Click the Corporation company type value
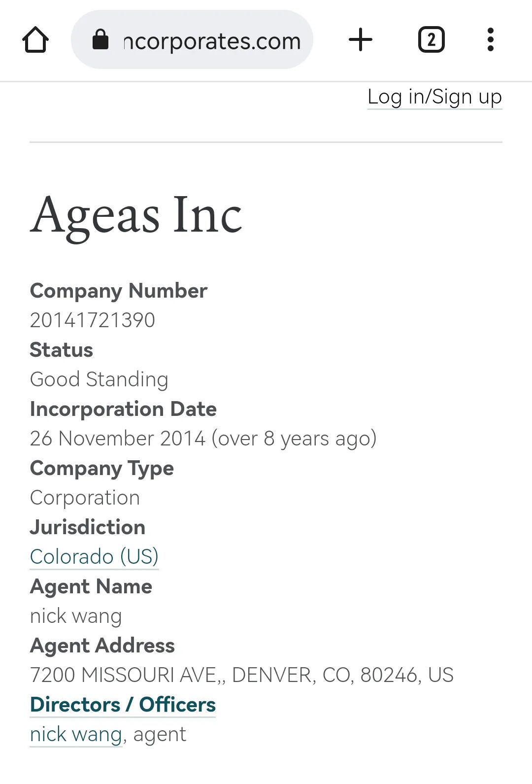Screen dimensions: 532x784 85,498
